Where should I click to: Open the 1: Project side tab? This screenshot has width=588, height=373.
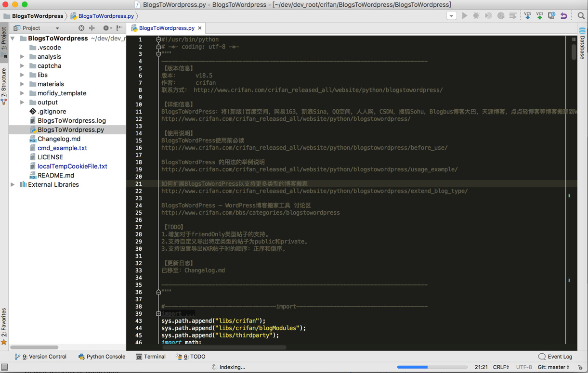coord(4,42)
